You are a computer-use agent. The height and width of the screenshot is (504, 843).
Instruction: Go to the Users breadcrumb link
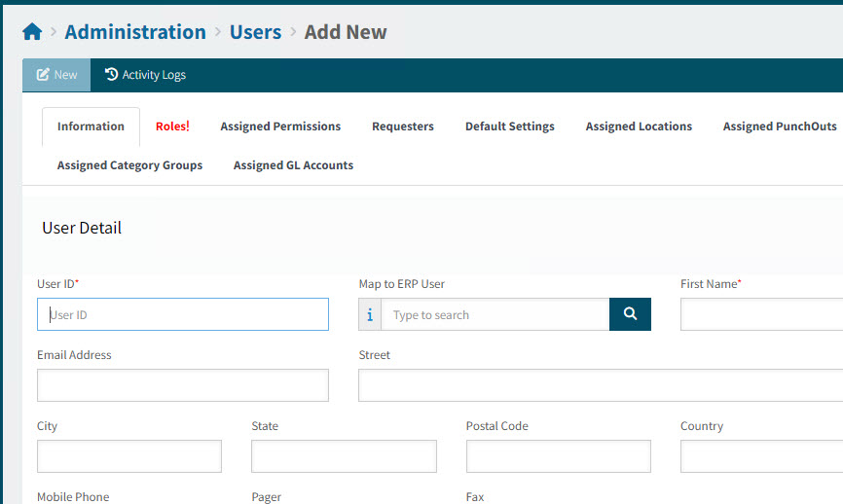pos(255,32)
